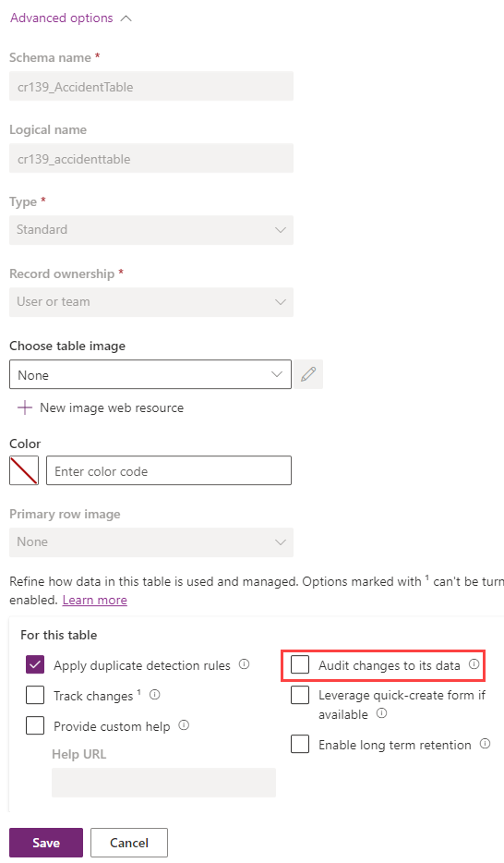This screenshot has height=863, width=504.
Task: Open the Choose table image dropdown
Action: [x=150, y=375]
